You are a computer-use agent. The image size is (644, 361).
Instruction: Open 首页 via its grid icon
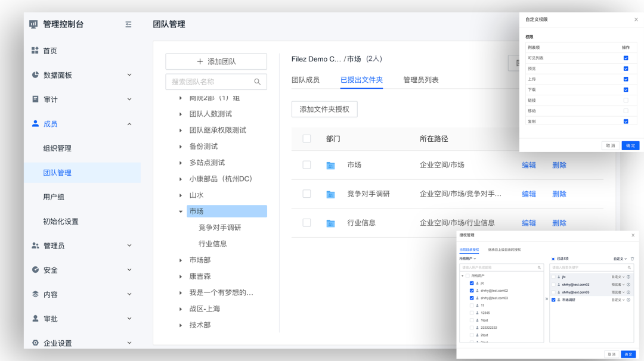tap(35, 51)
